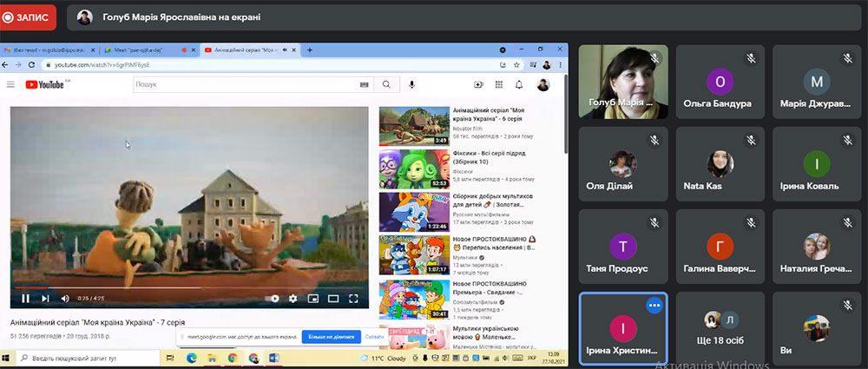868x369 pixels.
Task: Toggle the autoplay switch in the player
Action: tap(273, 299)
